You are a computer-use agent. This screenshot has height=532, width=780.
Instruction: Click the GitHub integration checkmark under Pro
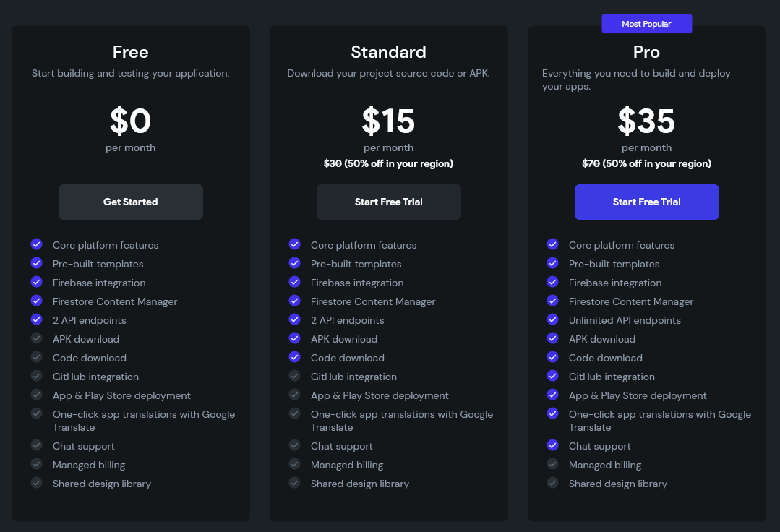coord(553,376)
